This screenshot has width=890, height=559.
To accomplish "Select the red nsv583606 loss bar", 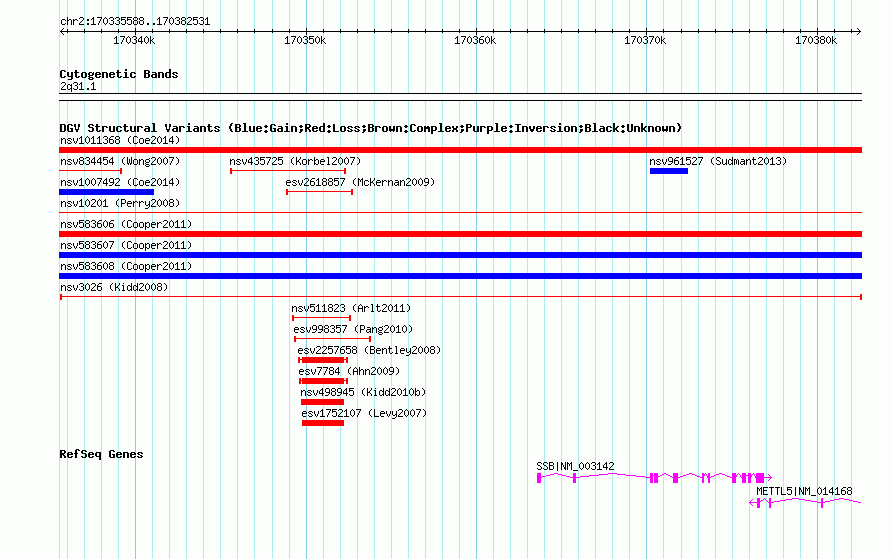I will [460, 234].
